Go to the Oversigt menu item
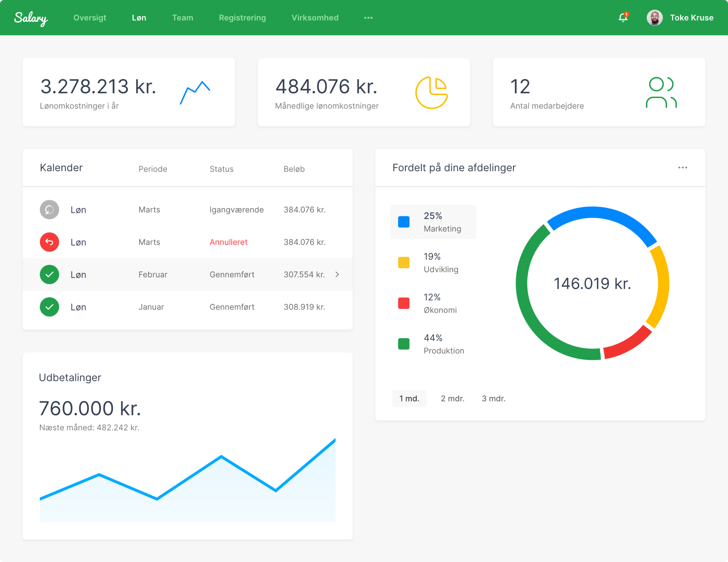Screen dimensions: 728x562 coord(90,18)
